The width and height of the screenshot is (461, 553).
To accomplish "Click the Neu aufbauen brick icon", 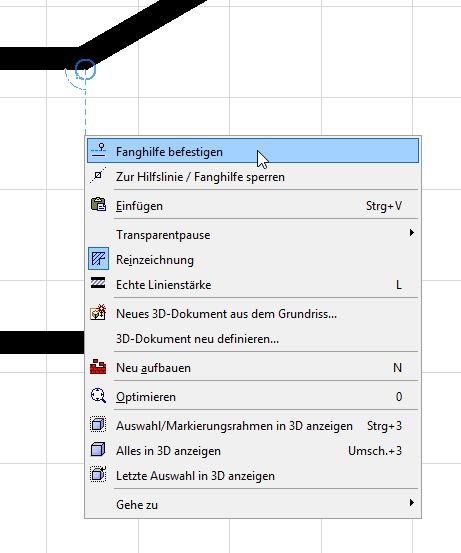I will (98, 367).
